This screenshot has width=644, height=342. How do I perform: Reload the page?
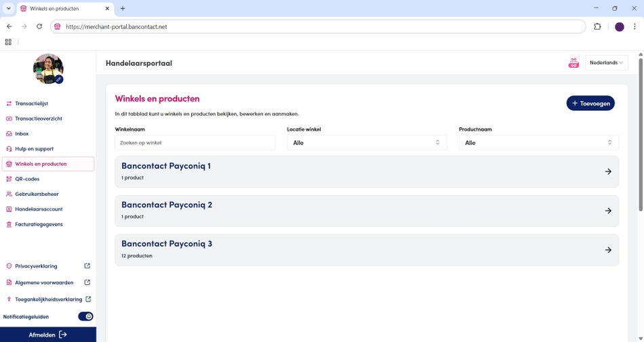[x=39, y=26]
